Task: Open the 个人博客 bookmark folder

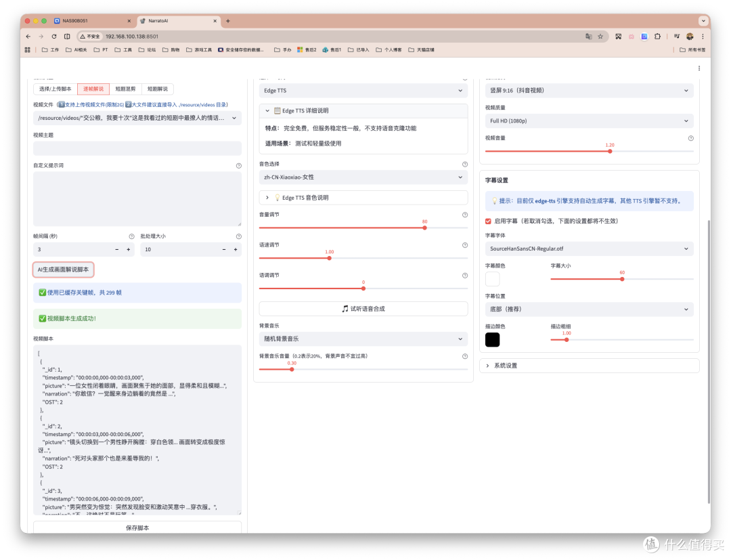Action: click(x=389, y=50)
